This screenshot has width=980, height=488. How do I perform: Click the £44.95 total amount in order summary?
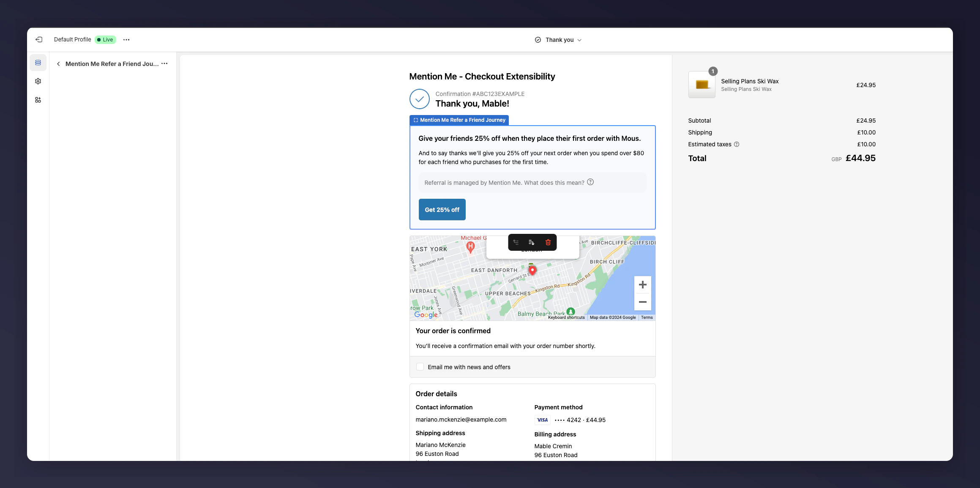(860, 158)
